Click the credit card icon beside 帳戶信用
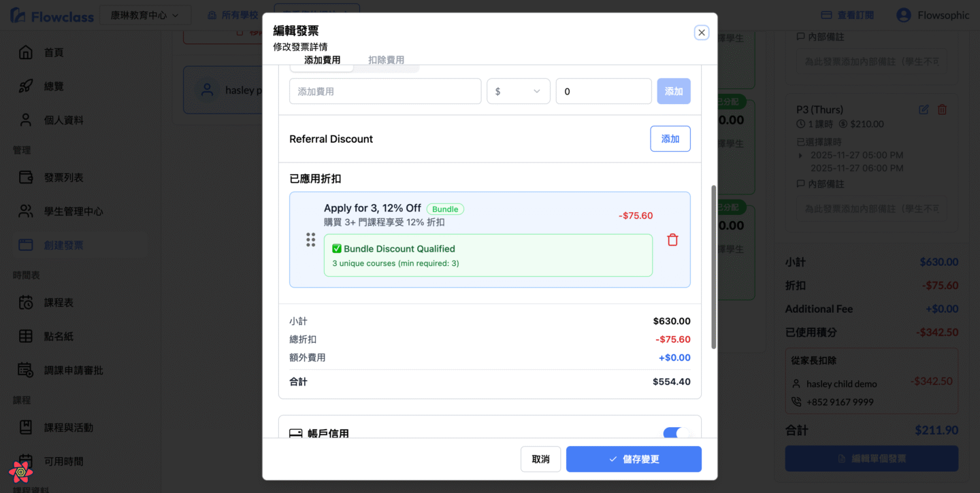 coord(296,434)
